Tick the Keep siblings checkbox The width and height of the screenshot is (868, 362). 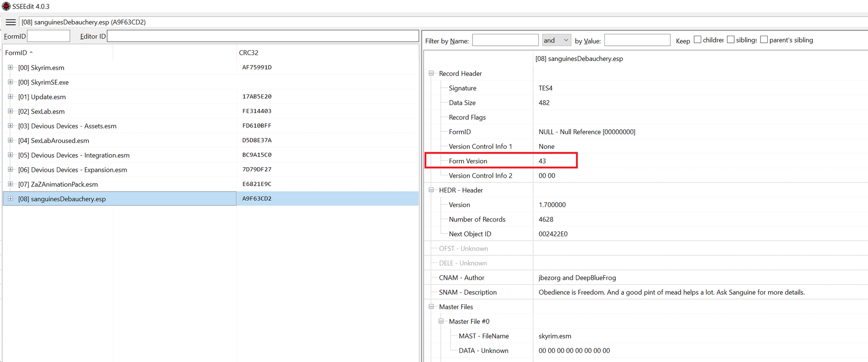coord(731,40)
